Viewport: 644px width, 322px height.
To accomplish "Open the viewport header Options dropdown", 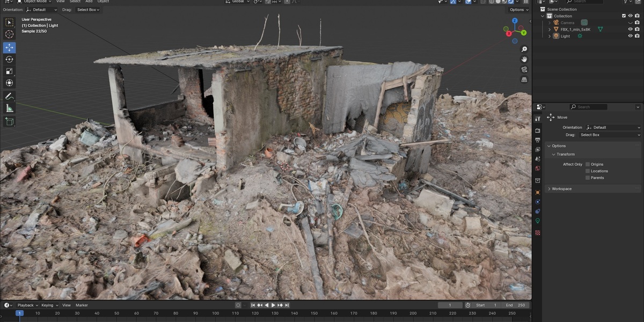I will (518, 10).
